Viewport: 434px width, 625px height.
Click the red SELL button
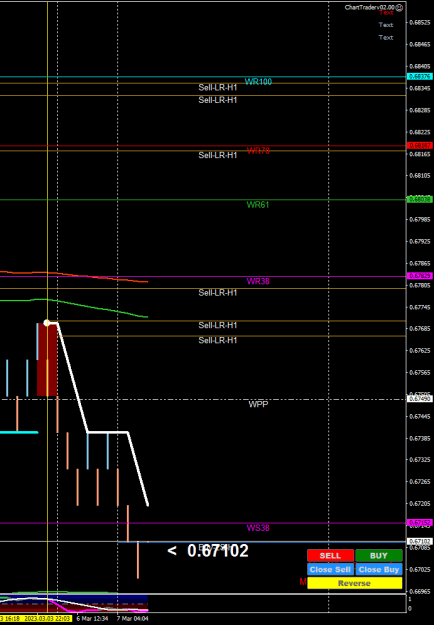click(330, 556)
